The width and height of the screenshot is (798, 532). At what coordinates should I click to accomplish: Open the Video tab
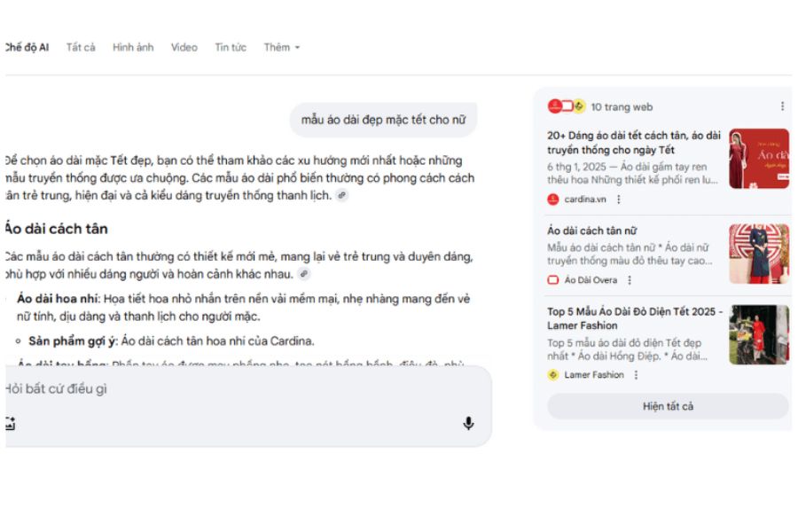pyautogui.click(x=184, y=47)
